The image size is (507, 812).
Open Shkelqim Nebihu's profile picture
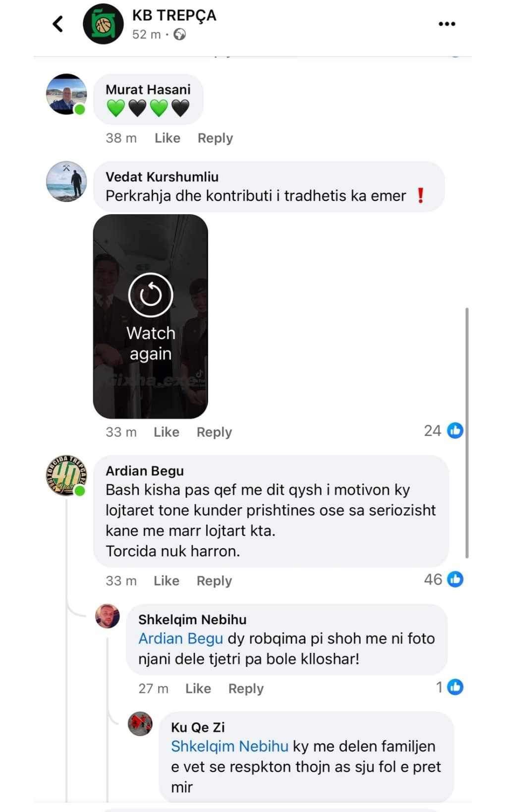pos(108,616)
